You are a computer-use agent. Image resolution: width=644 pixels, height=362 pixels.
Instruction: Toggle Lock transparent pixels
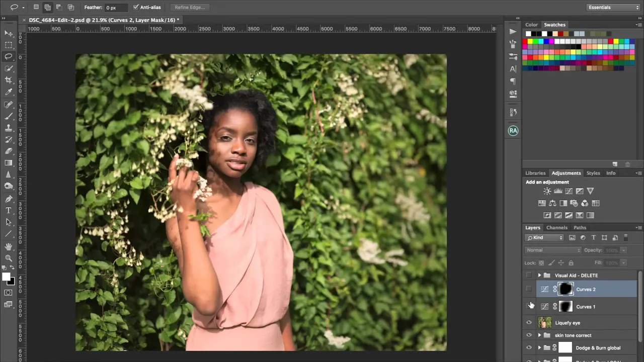[x=541, y=262]
